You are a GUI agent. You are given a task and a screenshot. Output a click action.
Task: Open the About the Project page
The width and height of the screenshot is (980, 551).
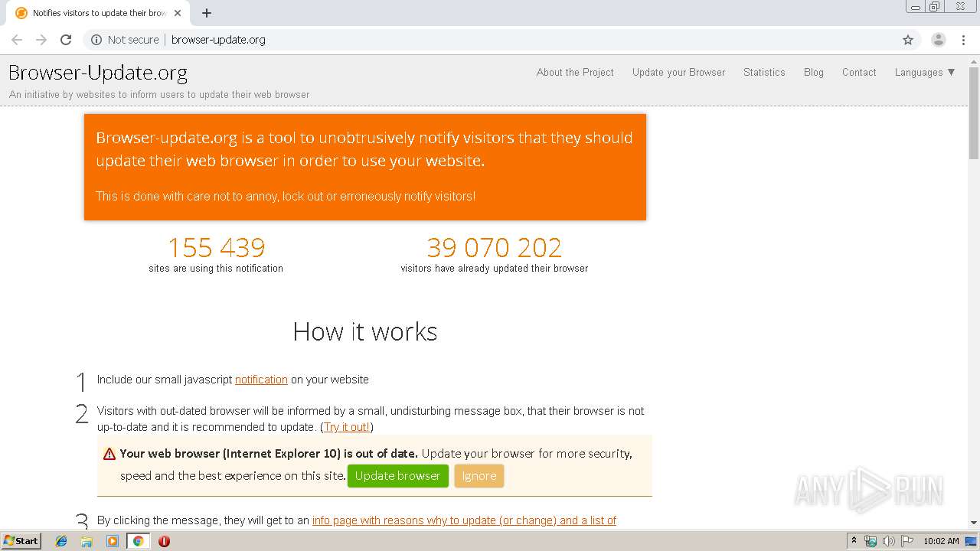575,72
